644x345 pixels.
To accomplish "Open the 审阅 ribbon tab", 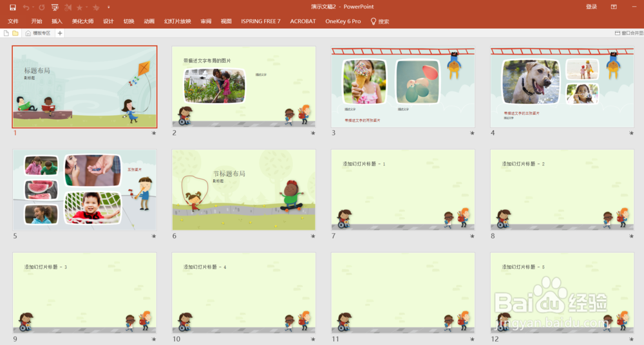I will coord(206,21).
